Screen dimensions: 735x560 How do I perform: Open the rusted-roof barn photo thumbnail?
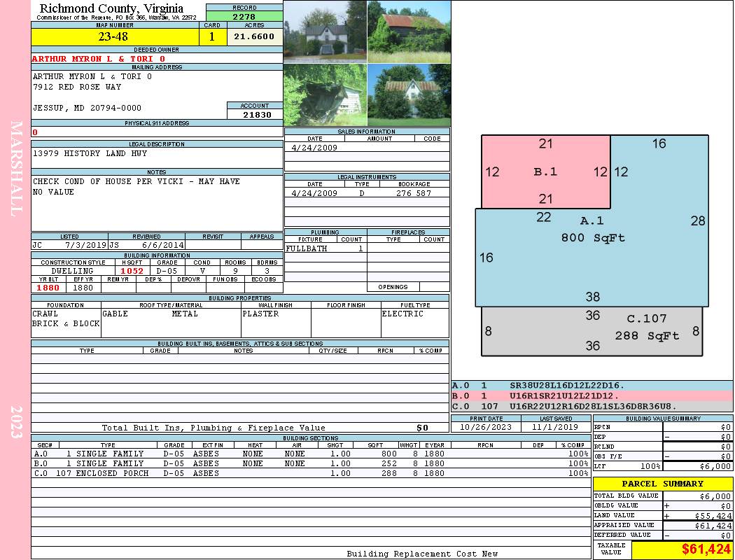click(409, 31)
